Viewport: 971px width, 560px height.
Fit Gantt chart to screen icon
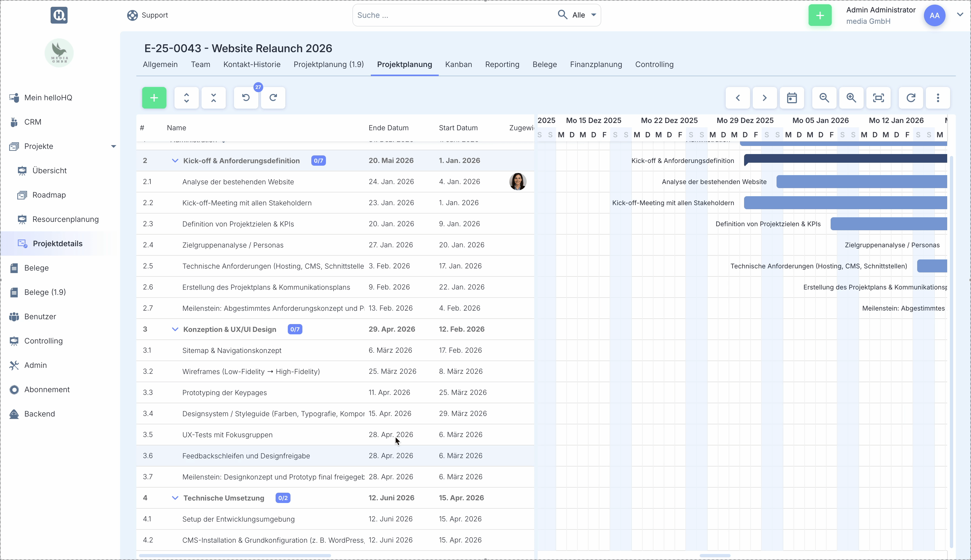point(878,98)
